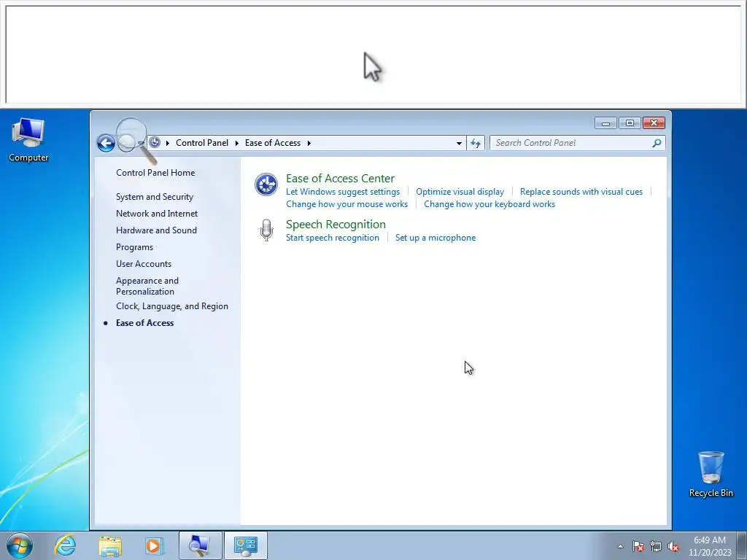This screenshot has height=560, width=747.
Task: Open Programs category
Action: coord(134,247)
